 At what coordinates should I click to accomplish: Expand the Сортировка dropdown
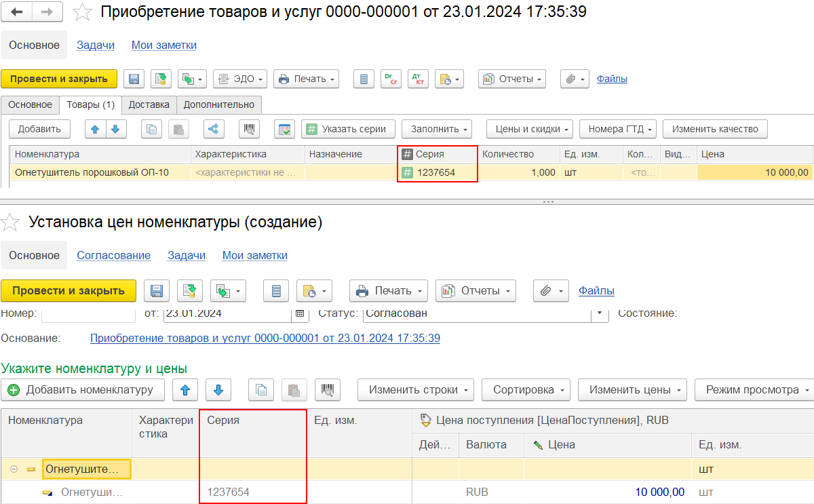[x=526, y=390]
